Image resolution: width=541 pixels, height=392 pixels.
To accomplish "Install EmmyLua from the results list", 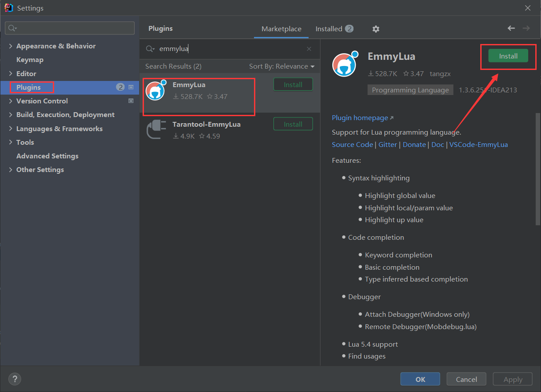I will coord(293,84).
